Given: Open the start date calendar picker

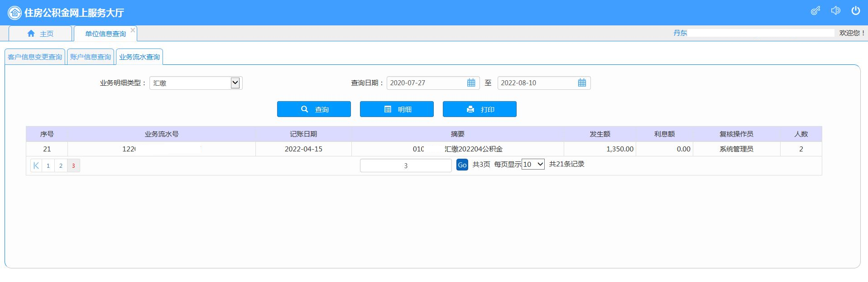Looking at the screenshot, I should click(471, 83).
